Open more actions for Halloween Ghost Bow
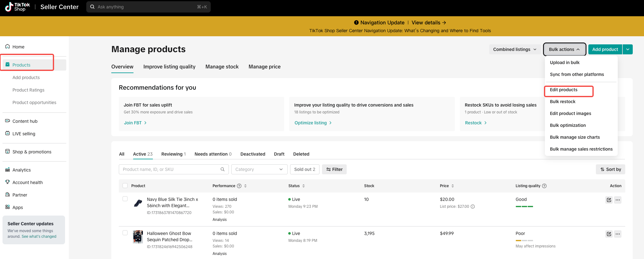The height and width of the screenshot is (259, 644). [x=618, y=234]
